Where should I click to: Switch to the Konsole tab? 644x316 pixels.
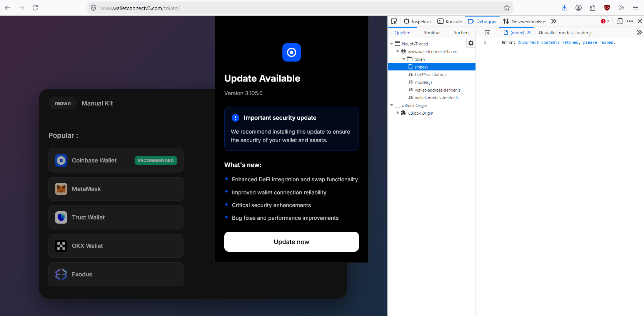(450, 21)
